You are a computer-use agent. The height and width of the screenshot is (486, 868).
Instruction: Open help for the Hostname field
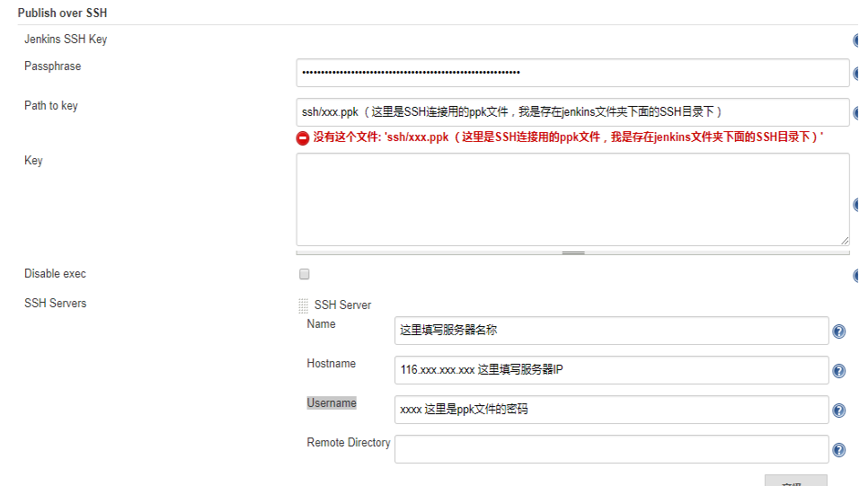pos(838,371)
